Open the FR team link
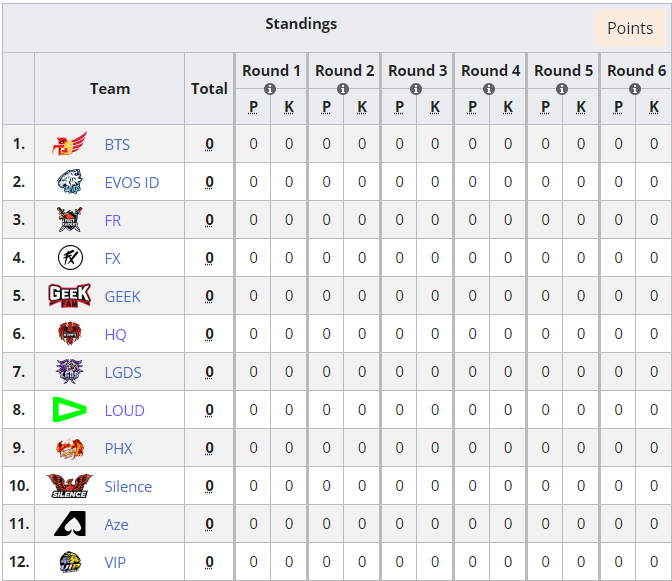The width and height of the screenshot is (672, 581). pyautogui.click(x=113, y=220)
